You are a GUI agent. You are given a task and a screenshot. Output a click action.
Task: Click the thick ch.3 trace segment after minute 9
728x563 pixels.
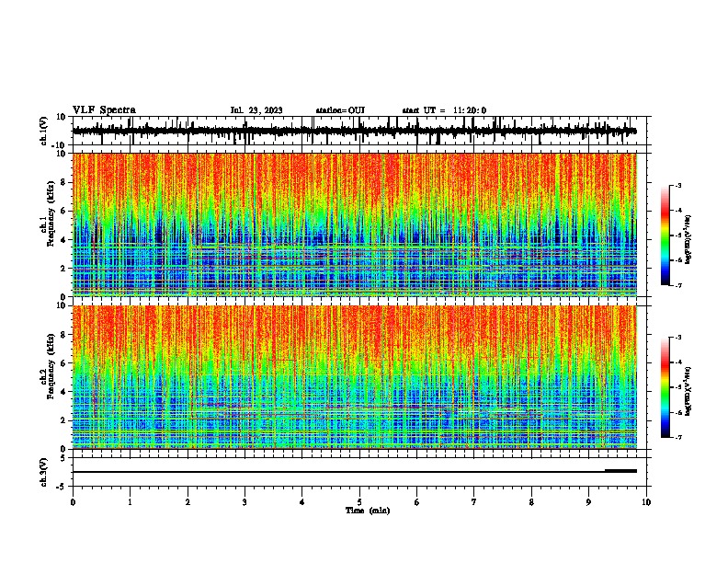pos(620,471)
